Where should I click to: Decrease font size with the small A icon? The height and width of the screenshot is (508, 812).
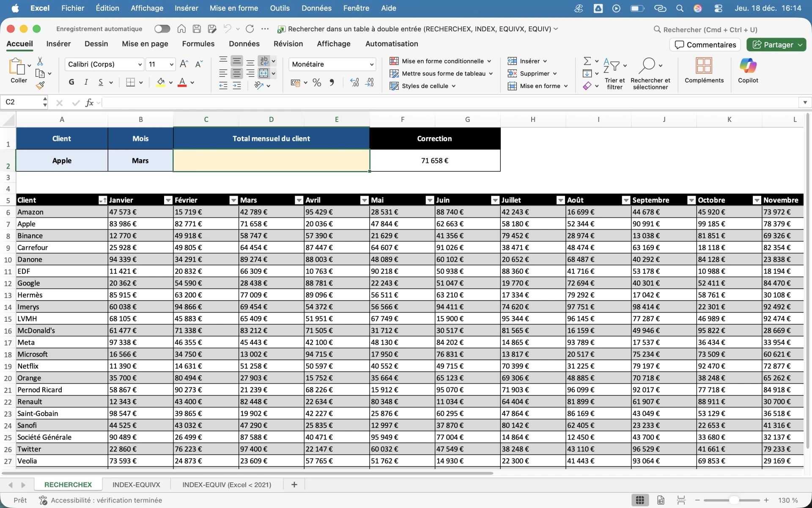[199, 64]
